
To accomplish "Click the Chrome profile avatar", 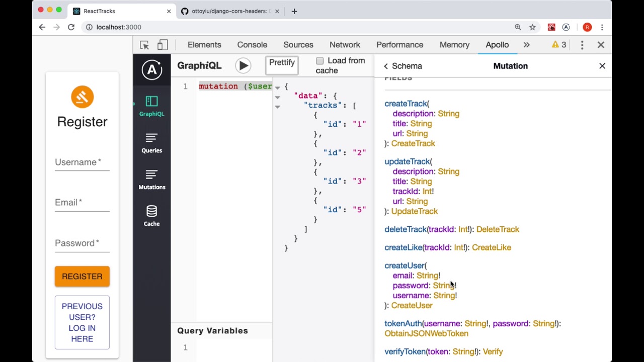I will click(x=587, y=27).
